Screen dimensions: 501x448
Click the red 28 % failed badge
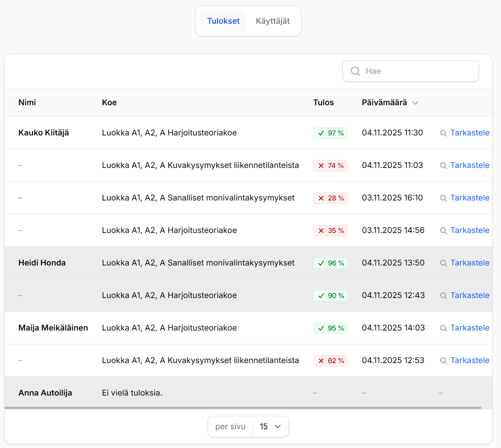pyautogui.click(x=330, y=198)
